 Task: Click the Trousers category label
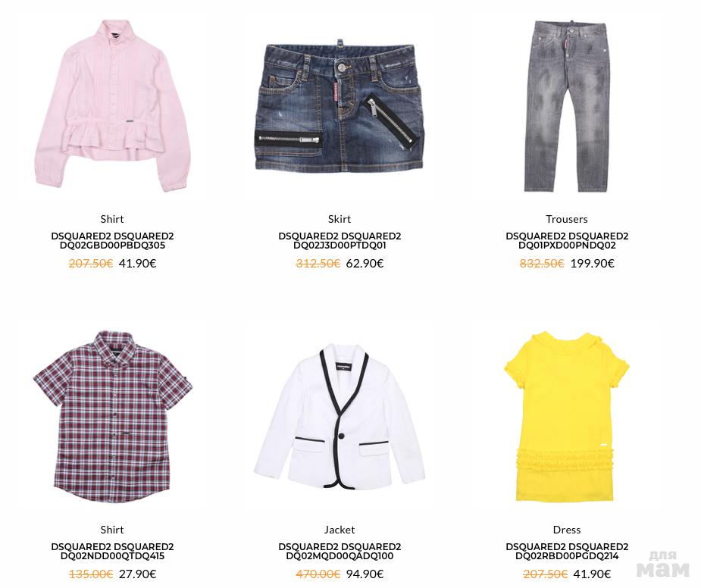567,219
